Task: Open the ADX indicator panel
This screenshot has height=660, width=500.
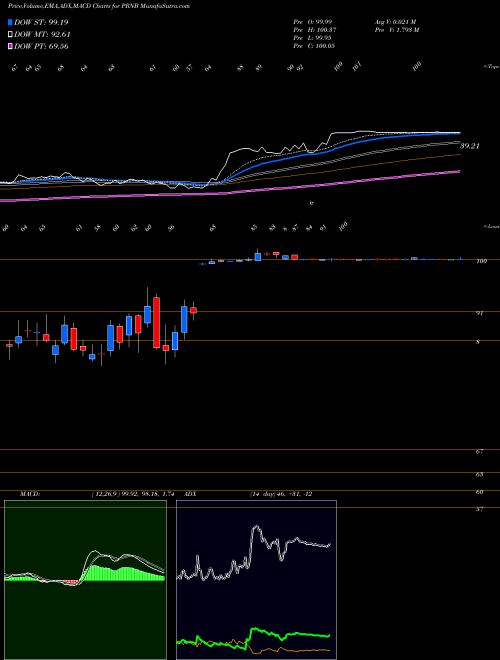Action: tap(256, 580)
